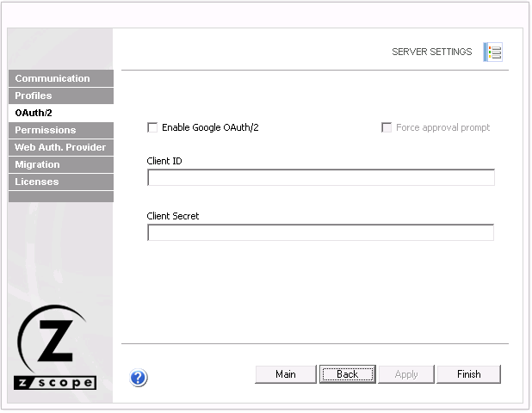Click the blue help question mark icon
The width and height of the screenshot is (532, 413).
[139, 377]
